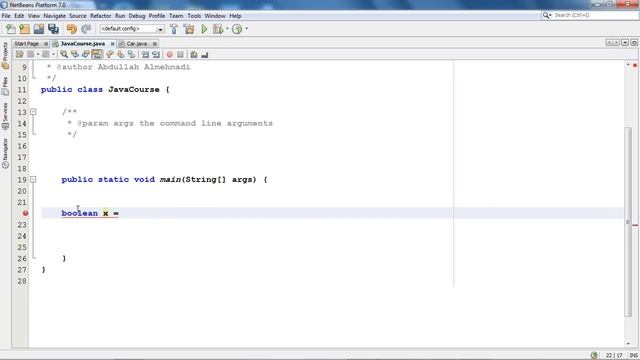Open the Debug Project dropdown arrow
The image size is (640, 360).
tap(227, 29)
